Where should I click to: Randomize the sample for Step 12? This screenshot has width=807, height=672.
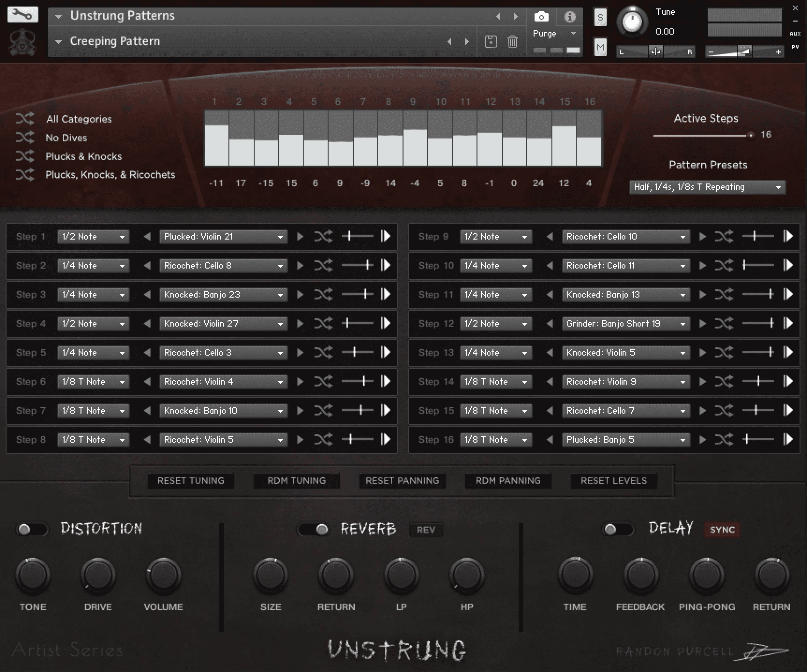click(724, 323)
